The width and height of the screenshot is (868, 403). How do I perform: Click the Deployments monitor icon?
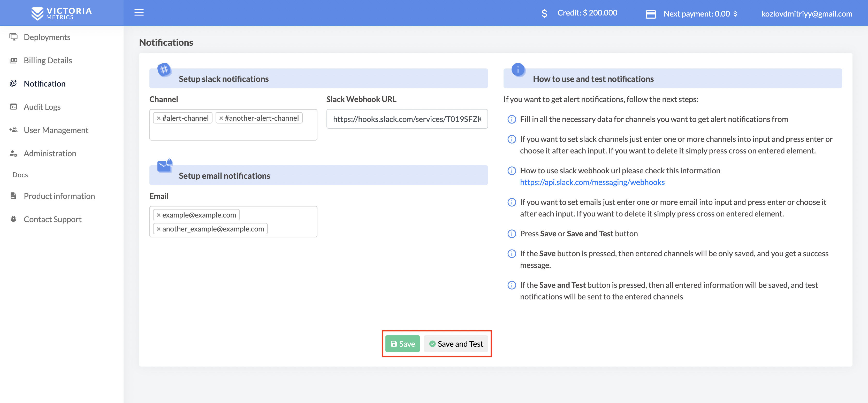pos(13,37)
